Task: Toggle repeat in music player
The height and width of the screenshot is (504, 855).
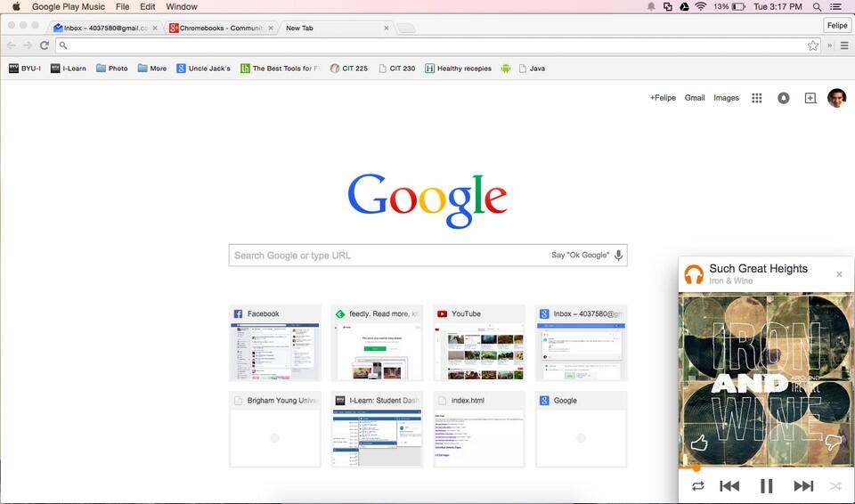Action: pyautogui.click(x=697, y=486)
